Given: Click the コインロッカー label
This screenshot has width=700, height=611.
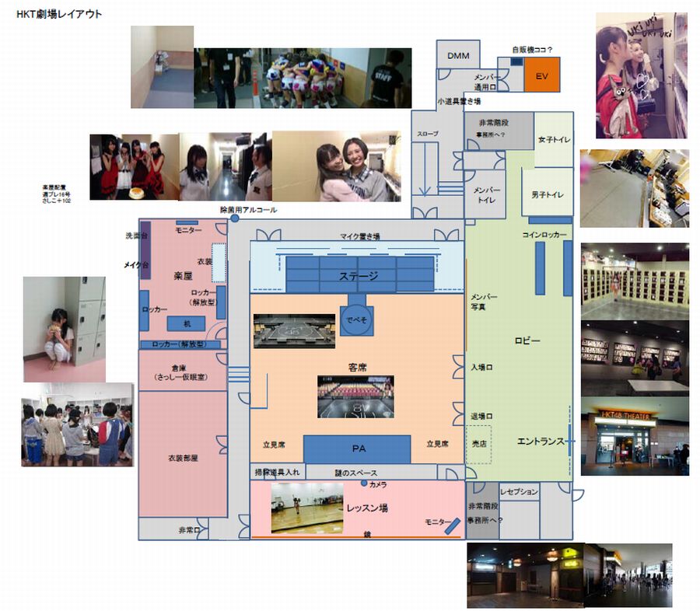Looking at the screenshot, I should click(544, 235).
